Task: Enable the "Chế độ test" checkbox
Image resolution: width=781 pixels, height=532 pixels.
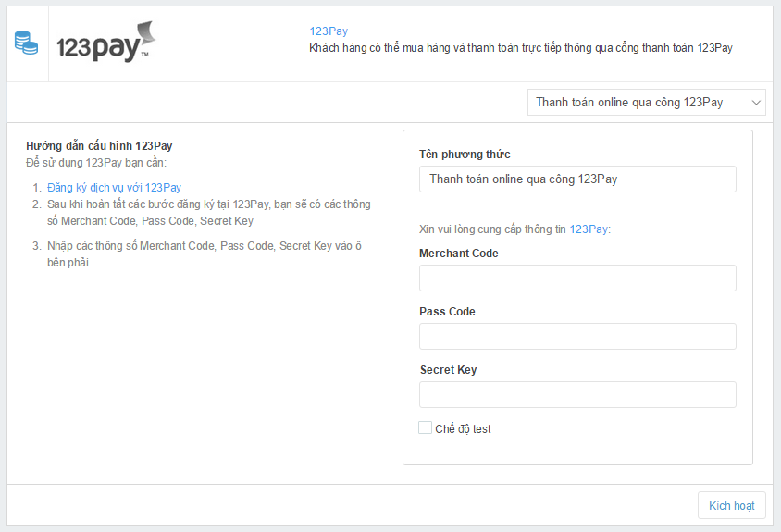Action: [425, 427]
